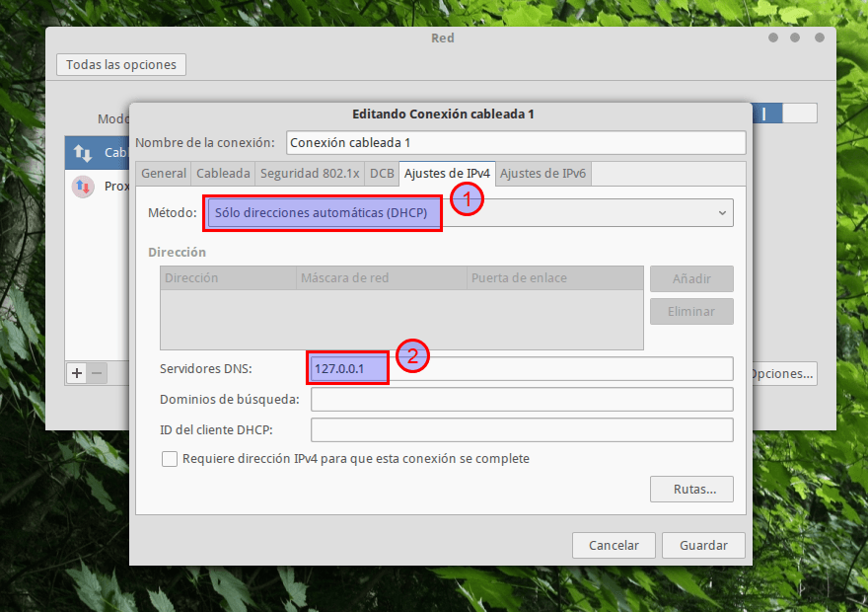Select the 'DCB' tab

382,173
